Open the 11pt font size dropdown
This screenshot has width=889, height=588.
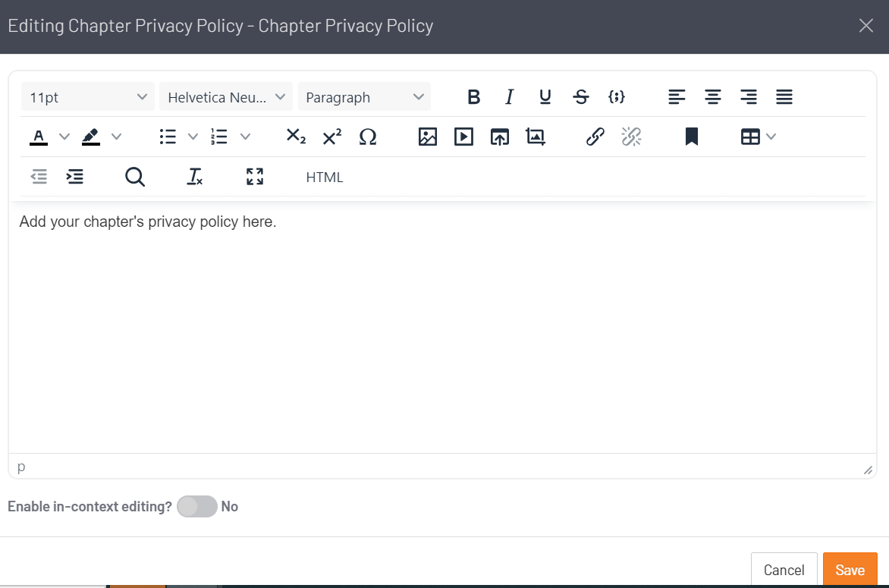click(x=88, y=97)
